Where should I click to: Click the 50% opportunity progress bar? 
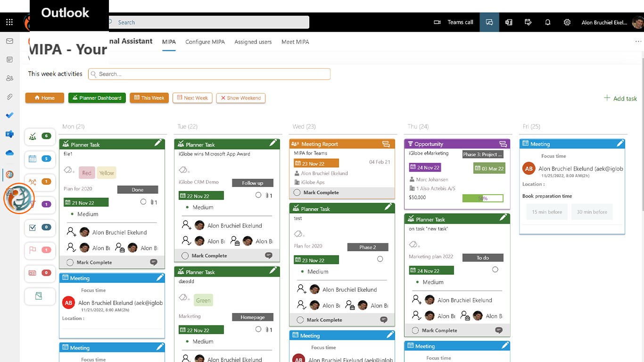[x=483, y=198]
